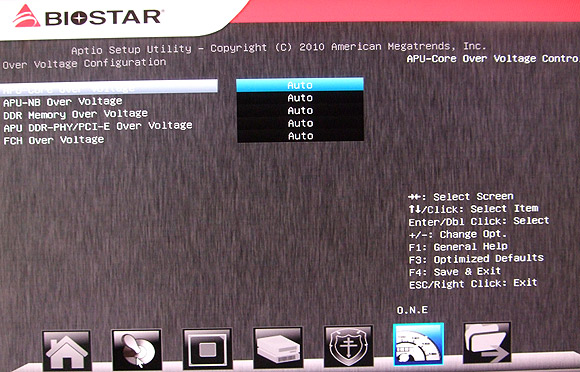The height and width of the screenshot is (372, 580).
Task: Open Auto value for FCH voltage
Action: [300, 136]
